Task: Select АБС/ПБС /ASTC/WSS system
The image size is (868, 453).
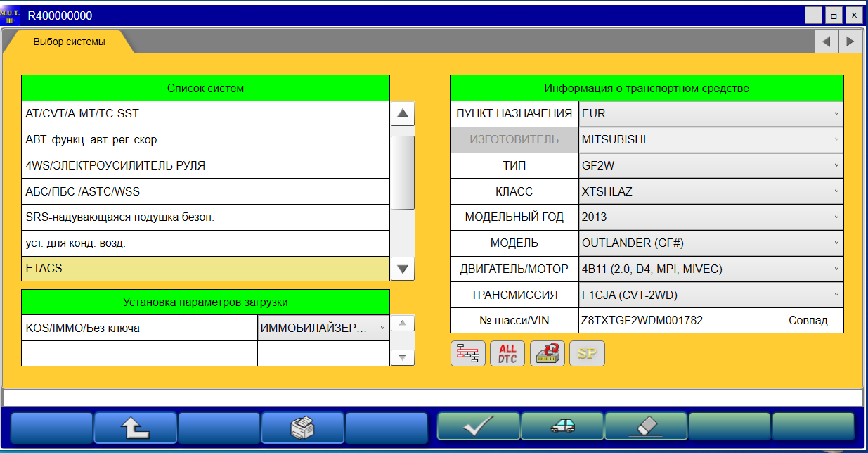Action: [x=205, y=191]
